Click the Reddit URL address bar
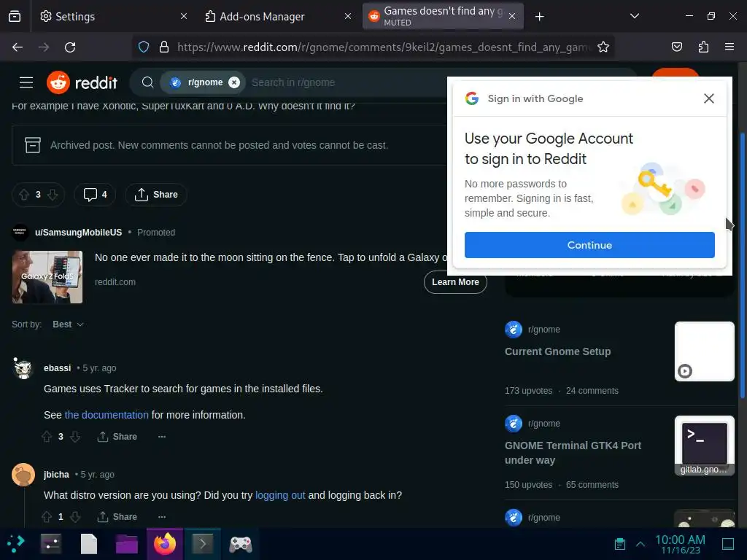This screenshot has width=747, height=560. pos(384,47)
